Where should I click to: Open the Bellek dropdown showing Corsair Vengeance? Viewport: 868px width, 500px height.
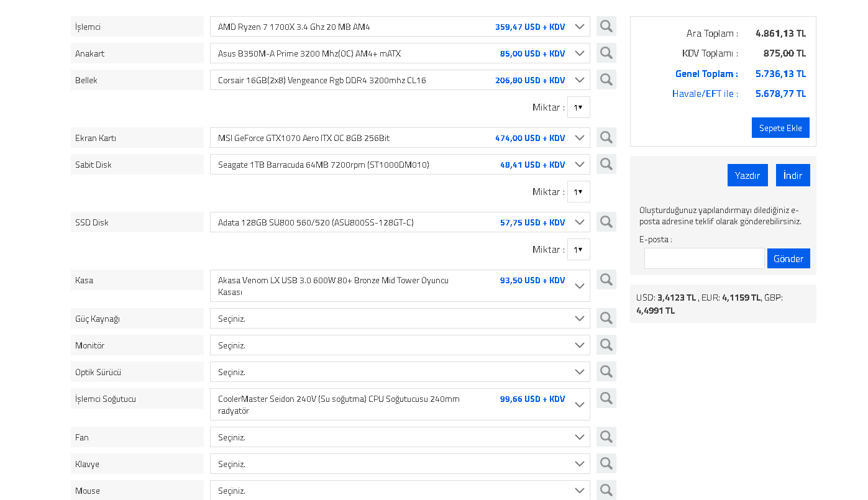pyautogui.click(x=400, y=80)
